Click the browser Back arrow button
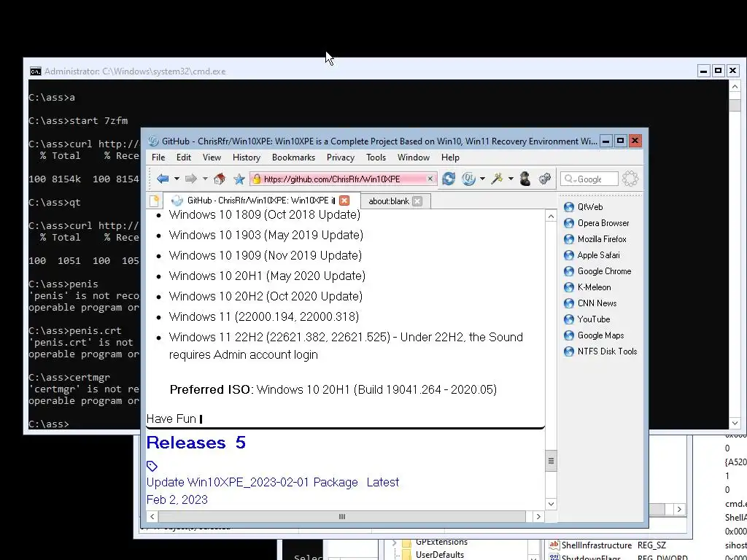This screenshot has height=560, width=747. (163, 179)
